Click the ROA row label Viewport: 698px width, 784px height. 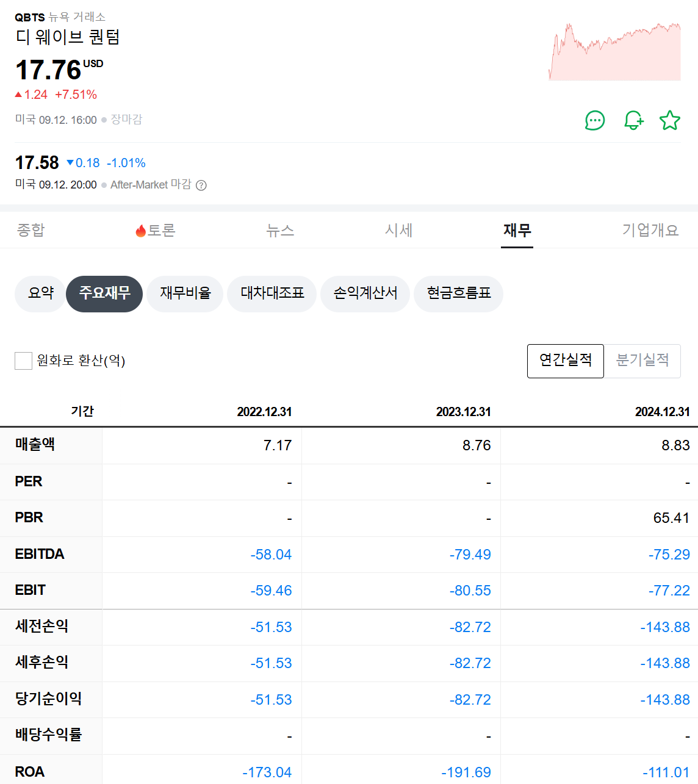29,772
